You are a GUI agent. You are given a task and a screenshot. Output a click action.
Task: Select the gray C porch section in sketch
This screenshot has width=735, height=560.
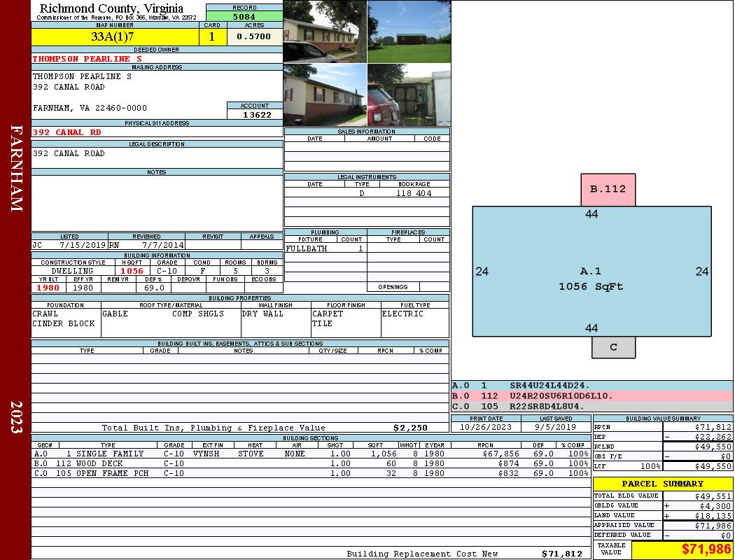614,347
